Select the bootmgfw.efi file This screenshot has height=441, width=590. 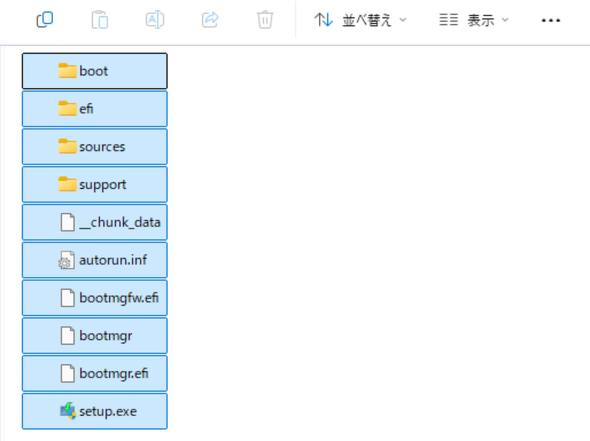click(x=94, y=298)
